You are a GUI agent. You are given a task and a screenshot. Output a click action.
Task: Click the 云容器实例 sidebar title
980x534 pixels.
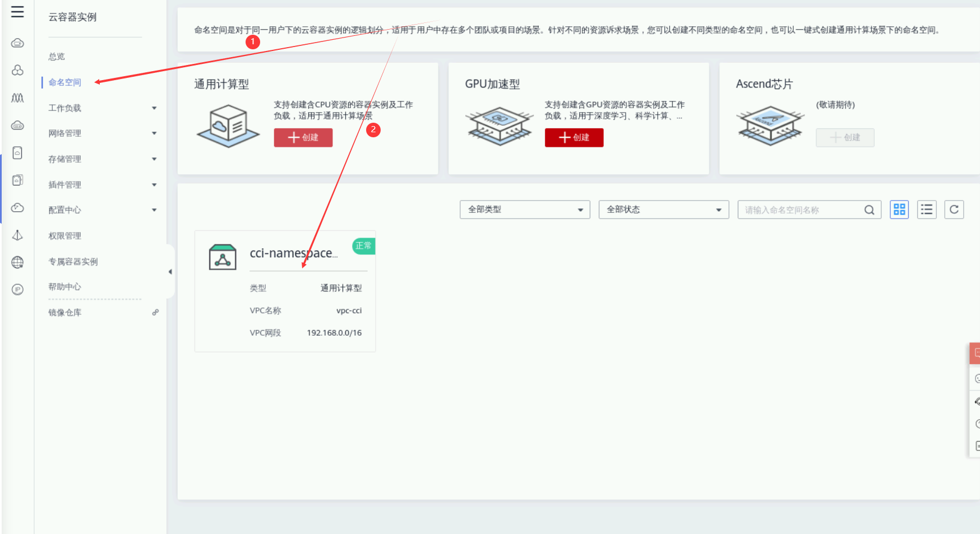pos(72,17)
